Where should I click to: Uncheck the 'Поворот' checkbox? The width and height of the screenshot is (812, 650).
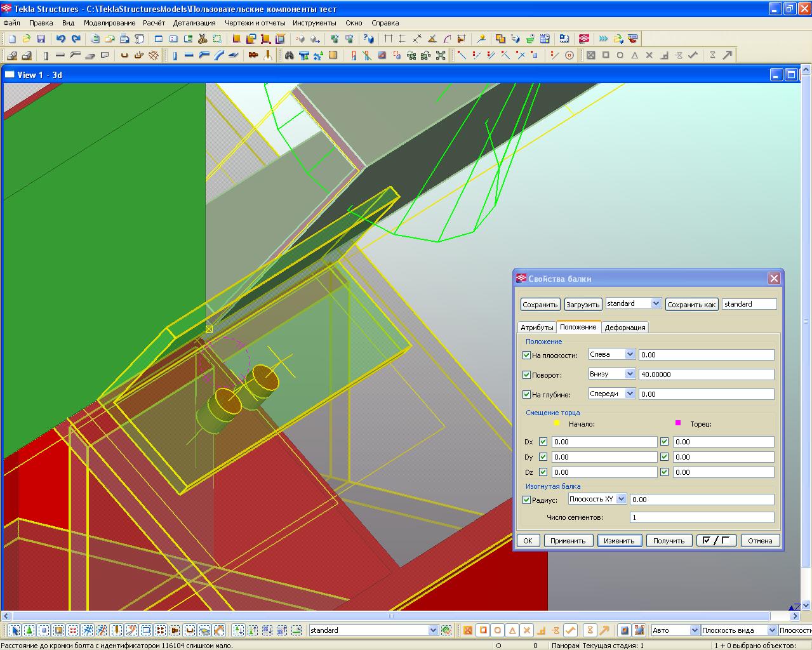click(x=526, y=375)
